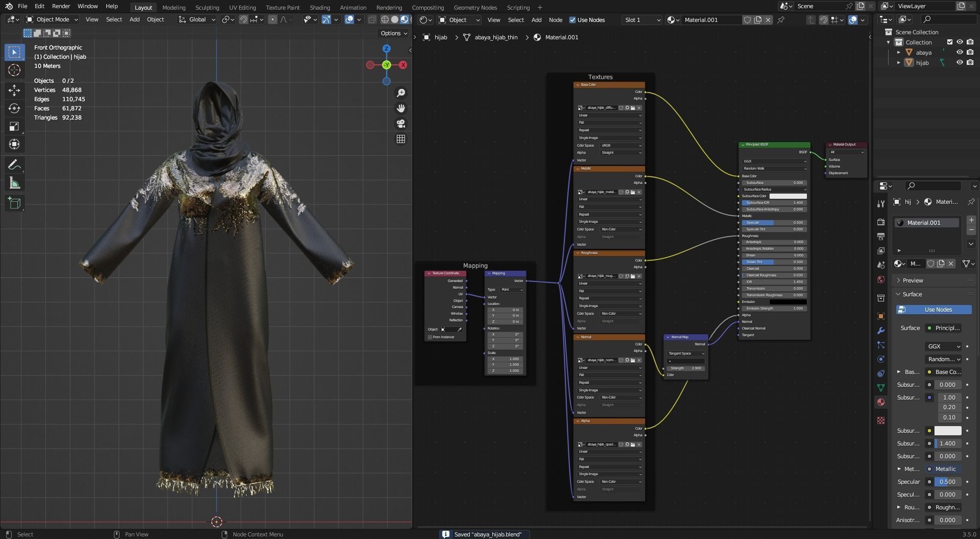980x539 pixels.
Task: Pin the node editor material
Action: click(x=781, y=20)
